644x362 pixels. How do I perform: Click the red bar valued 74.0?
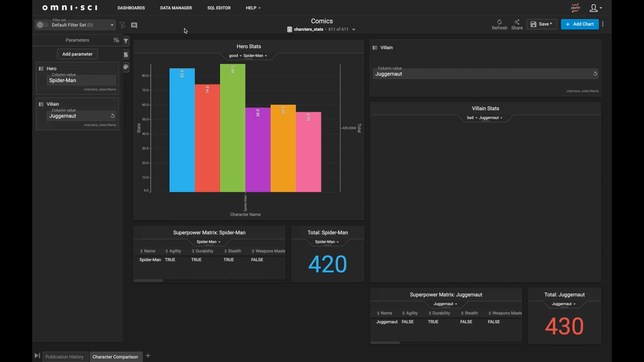pyautogui.click(x=207, y=138)
